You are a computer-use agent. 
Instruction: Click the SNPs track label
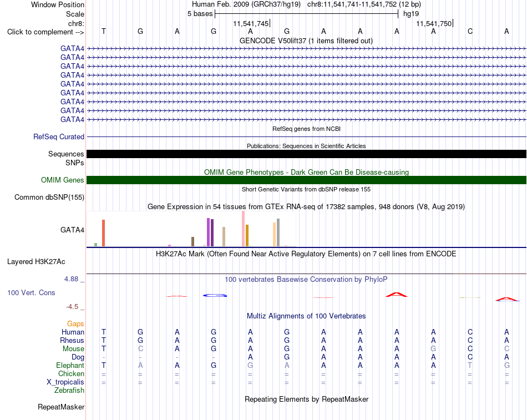click(x=75, y=163)
